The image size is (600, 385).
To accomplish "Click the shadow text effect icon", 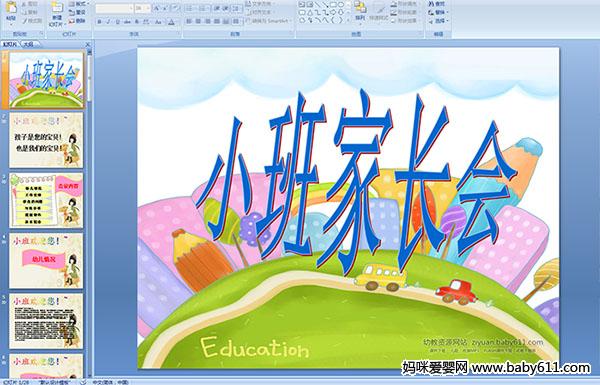I will tap(136, 22).
